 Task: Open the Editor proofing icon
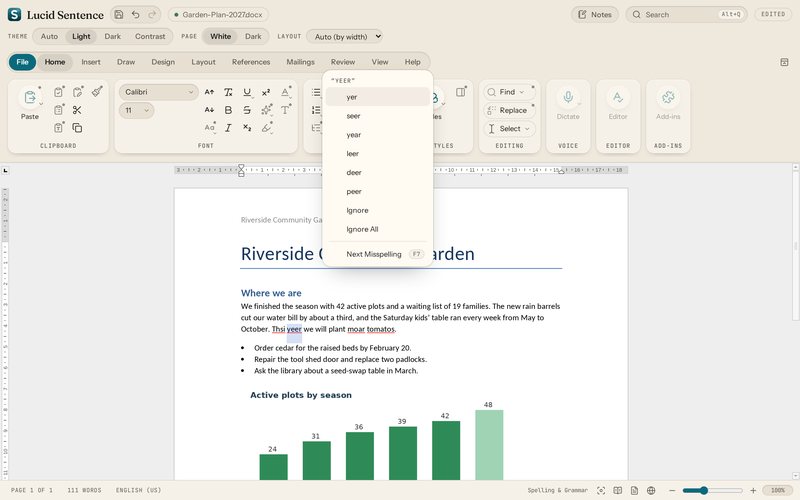pos(618,97)
